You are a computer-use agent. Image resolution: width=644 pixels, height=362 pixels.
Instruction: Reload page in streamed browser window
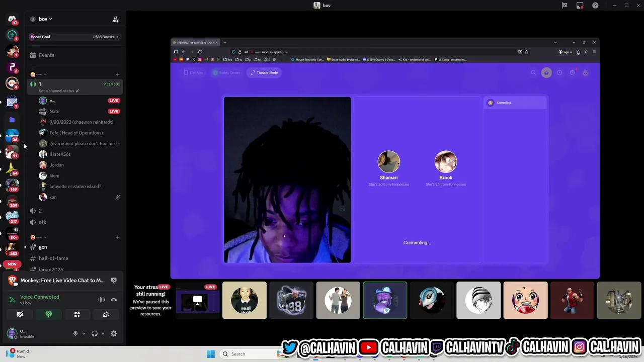200,52
